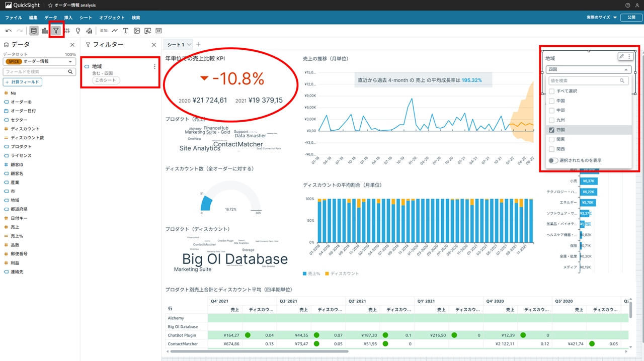Open the visualize bar chart icon
Viewport: 644px width, 361px height.
pyautogui.click(x=45, y=31)
